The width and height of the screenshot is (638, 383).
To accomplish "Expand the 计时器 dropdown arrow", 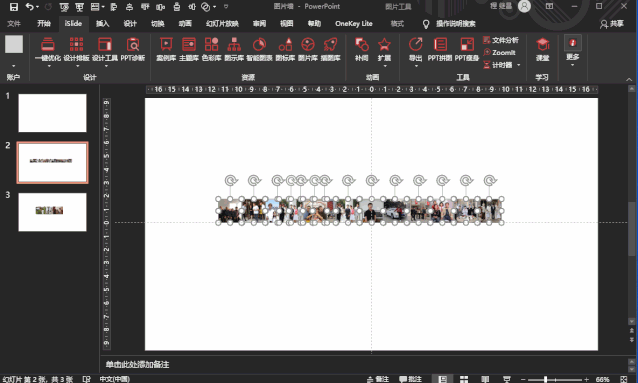I will click(x=519, y=65).
